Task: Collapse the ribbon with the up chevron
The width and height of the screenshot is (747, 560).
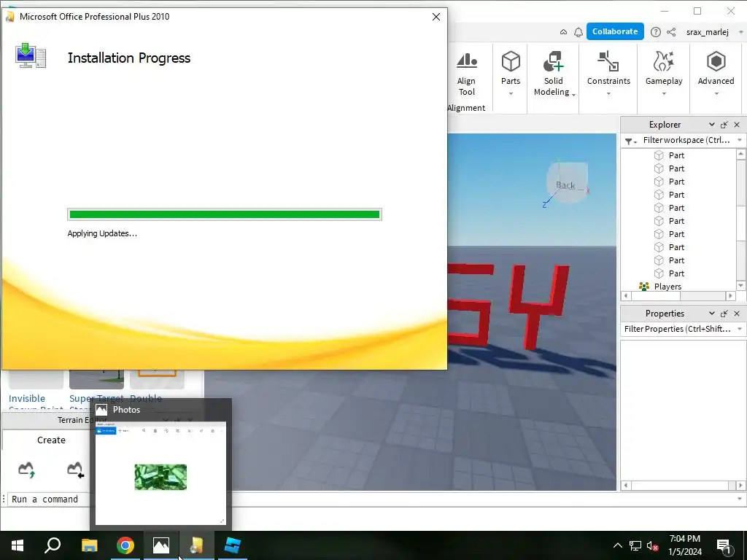Action: (564, 32)
